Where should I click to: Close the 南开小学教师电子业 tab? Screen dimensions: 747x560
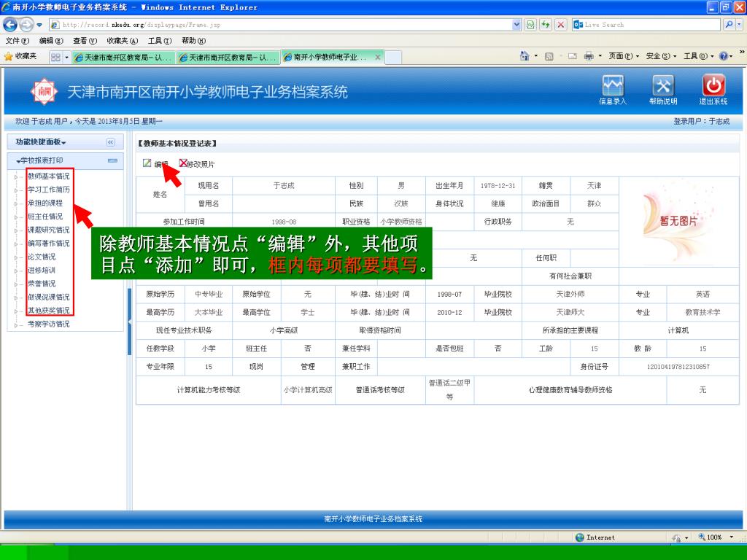click(x=378, y=57)
